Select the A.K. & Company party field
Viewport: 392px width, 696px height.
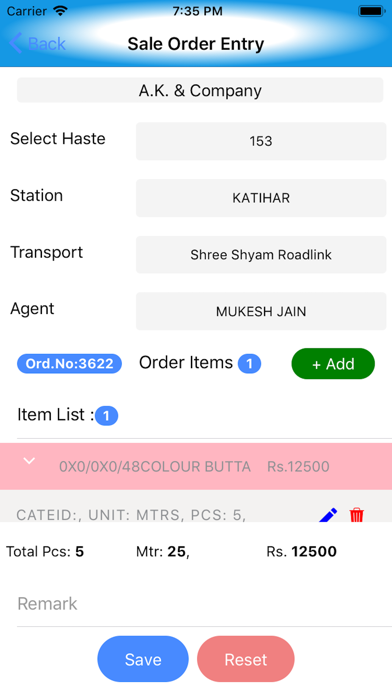tap(200, 90)
